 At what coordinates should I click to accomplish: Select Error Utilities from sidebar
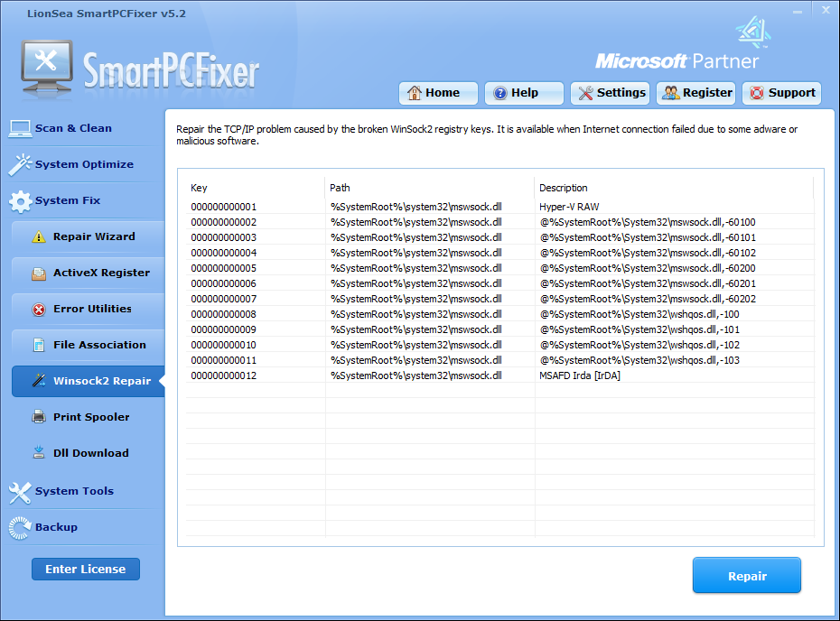click(x=89, y=309)
